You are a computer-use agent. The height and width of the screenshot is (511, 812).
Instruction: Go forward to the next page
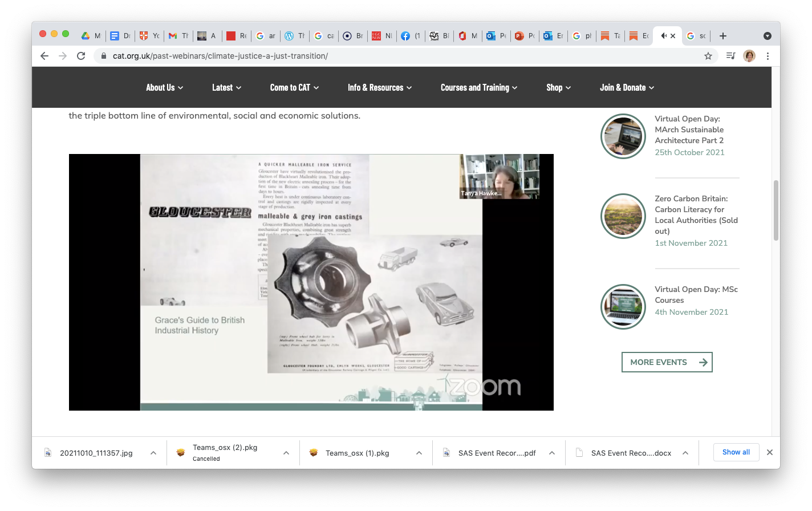(63, 56)
